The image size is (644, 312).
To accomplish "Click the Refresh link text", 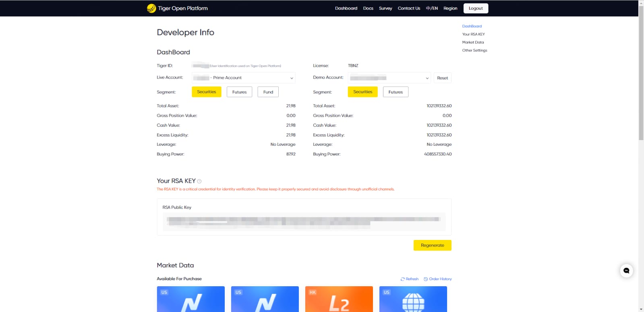I will [412, 279].
